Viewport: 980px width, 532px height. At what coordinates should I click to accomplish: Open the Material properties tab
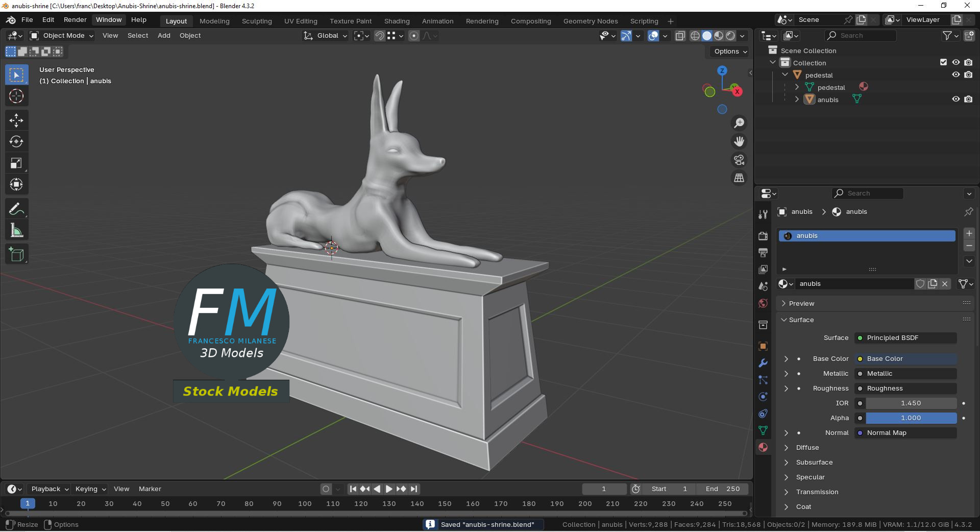[763, 447]
